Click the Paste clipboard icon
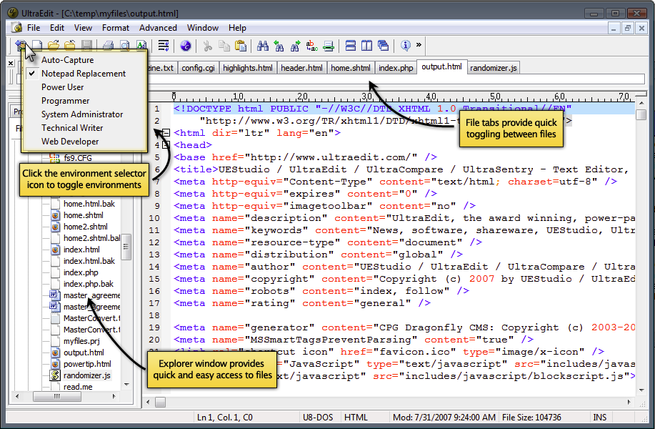Viewport: 655px width, 429px height. [241, 46]
